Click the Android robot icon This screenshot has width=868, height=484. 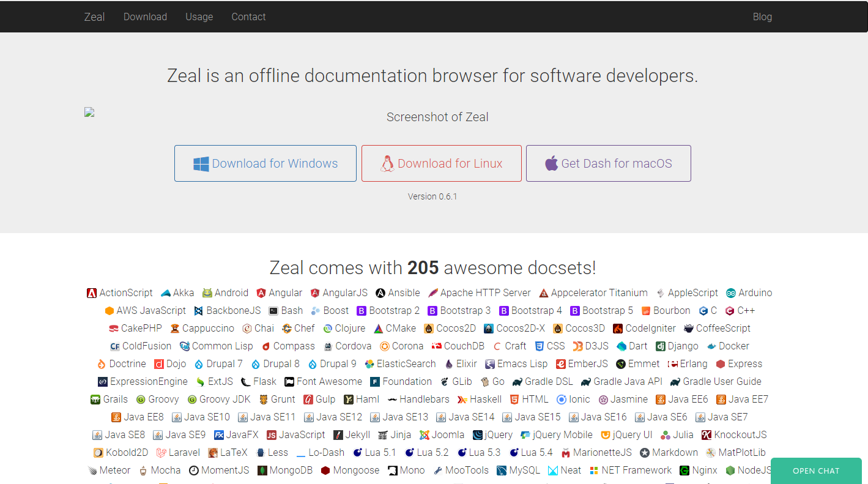pos(207,293)
